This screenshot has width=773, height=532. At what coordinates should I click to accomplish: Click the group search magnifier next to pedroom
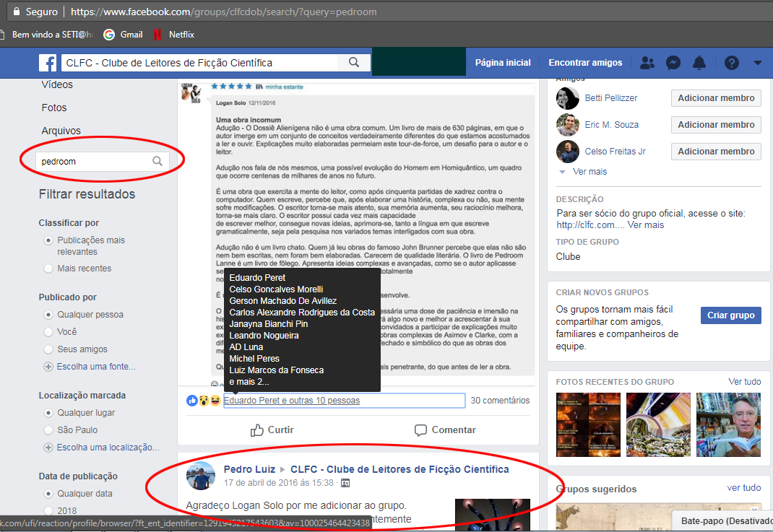point(157,161)
